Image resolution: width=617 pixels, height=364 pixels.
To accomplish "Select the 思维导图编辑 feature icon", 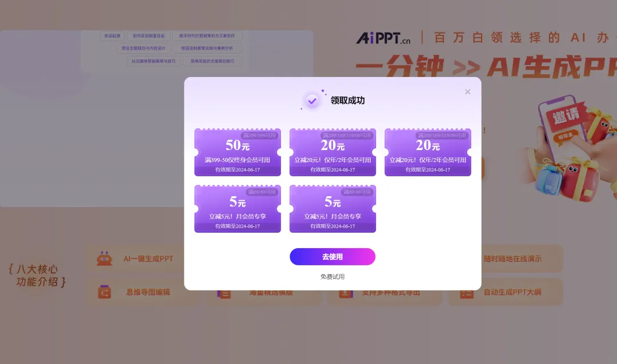I will tap(105, 291).
